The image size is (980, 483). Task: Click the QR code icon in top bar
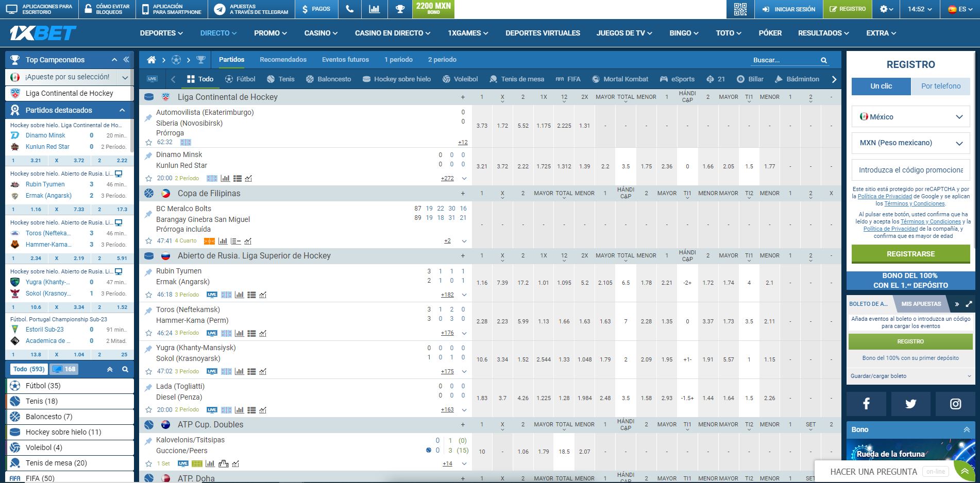[x=740, y=9]
